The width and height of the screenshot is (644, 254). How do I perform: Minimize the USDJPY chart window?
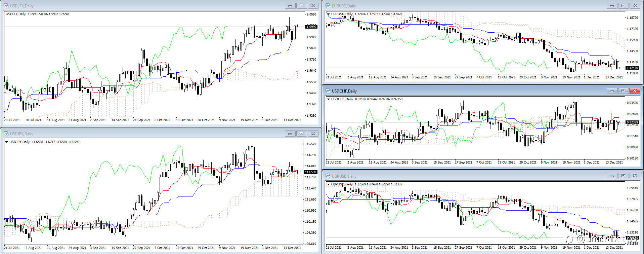click(290, 134)
